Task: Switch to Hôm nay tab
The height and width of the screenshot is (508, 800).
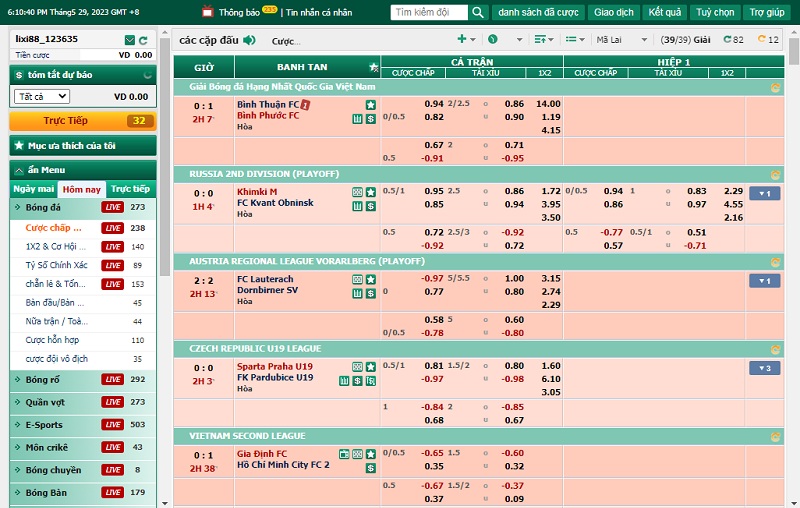Action: (x=82, y=189)
